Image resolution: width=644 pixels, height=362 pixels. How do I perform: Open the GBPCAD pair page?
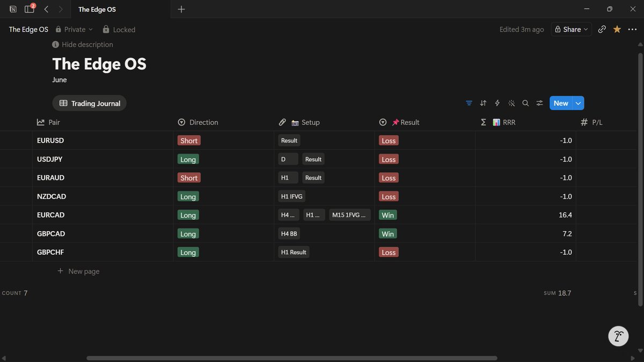coord(51,234)
